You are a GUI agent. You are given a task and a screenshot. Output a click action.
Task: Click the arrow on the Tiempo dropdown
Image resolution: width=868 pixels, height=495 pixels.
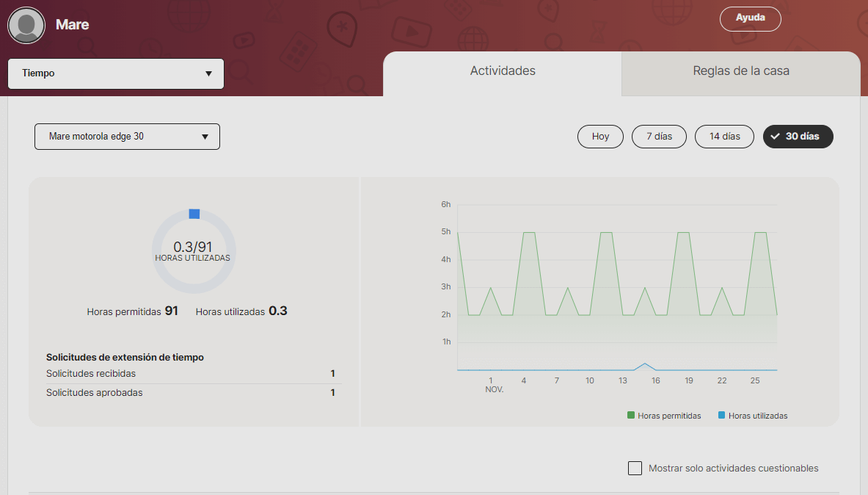[x=208, y=73]
